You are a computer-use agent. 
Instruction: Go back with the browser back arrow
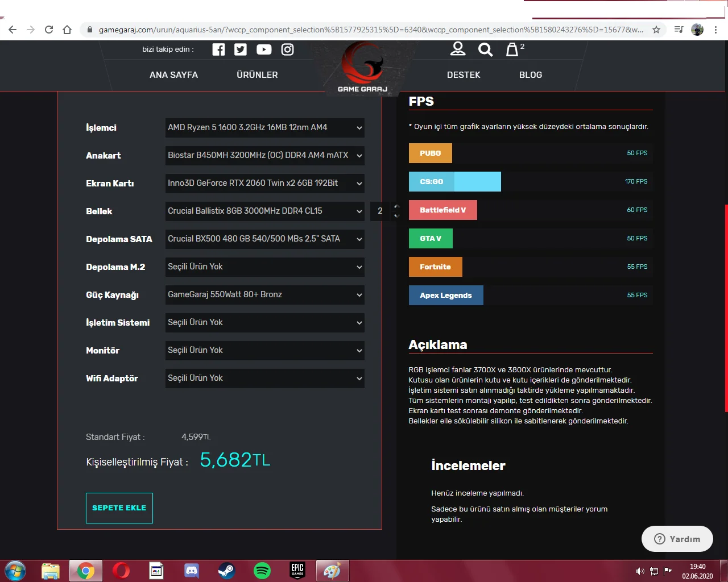click(13, 30)
